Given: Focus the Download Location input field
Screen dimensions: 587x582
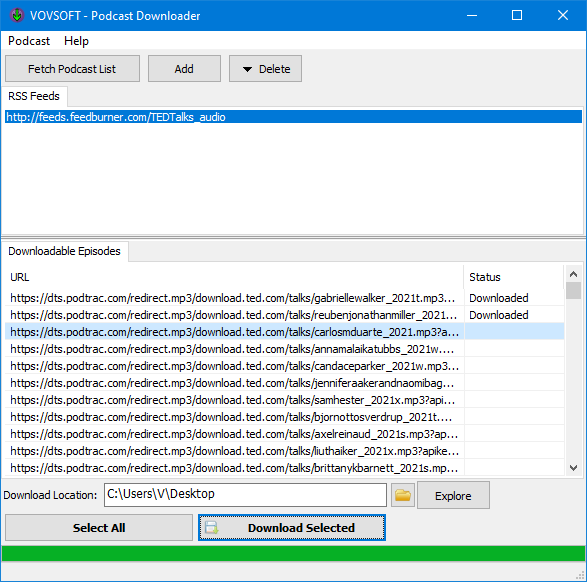Looking at the screenshot, I should (245, 495).
